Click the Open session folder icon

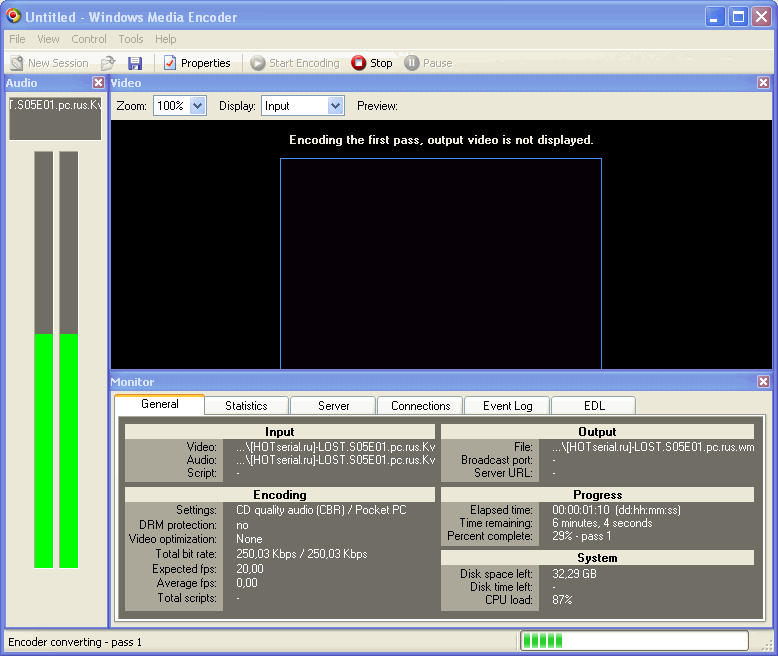pyautogui.click(x=108, y=63)
